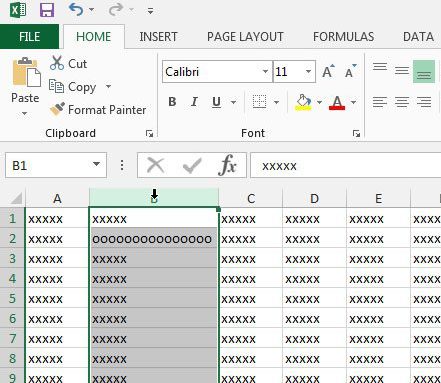The height and width of the screenshot is (383, 441).
Task: Open the borders dropdown arrow
Action: coord(277,102)
